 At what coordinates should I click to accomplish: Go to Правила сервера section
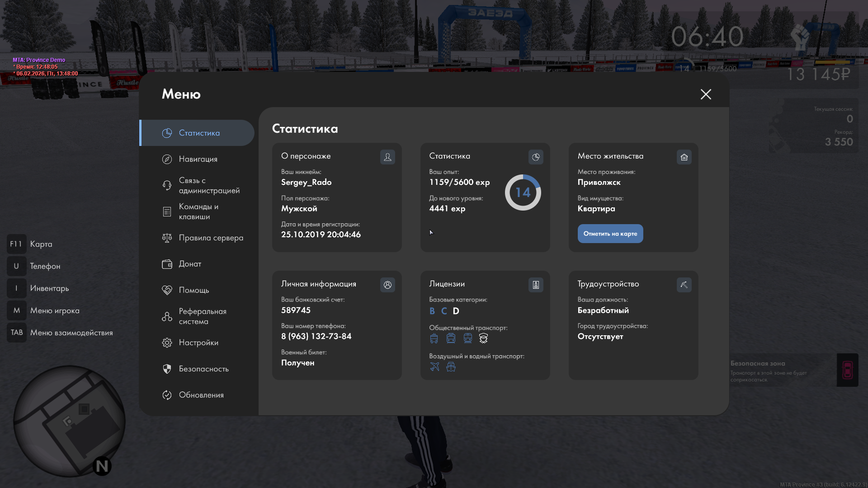211,238
